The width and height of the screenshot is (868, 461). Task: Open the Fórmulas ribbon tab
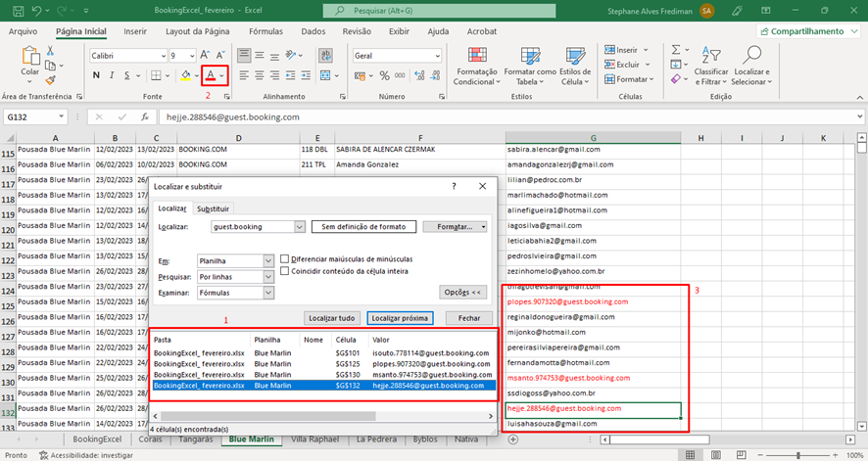(x=265, y=31)
